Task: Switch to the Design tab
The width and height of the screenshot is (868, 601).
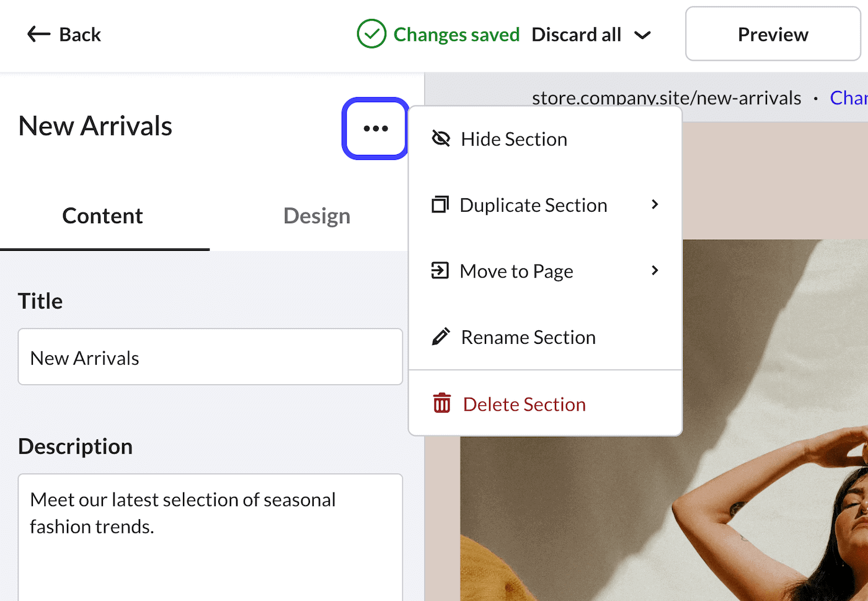Action: 316,216
